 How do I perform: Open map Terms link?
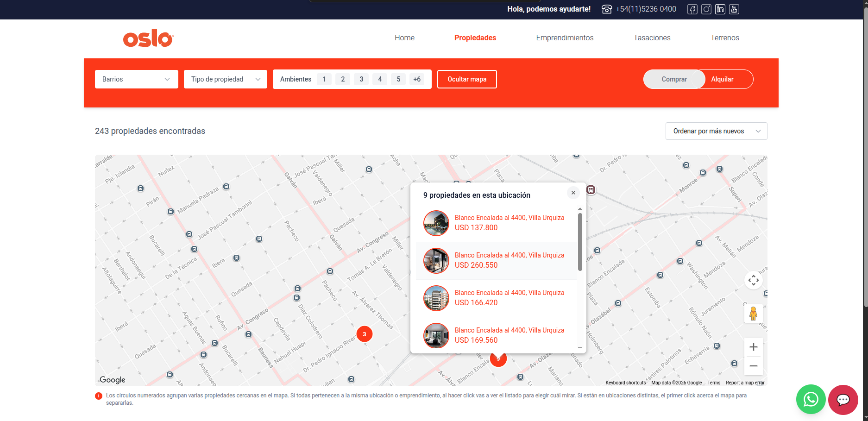point(714,383)
